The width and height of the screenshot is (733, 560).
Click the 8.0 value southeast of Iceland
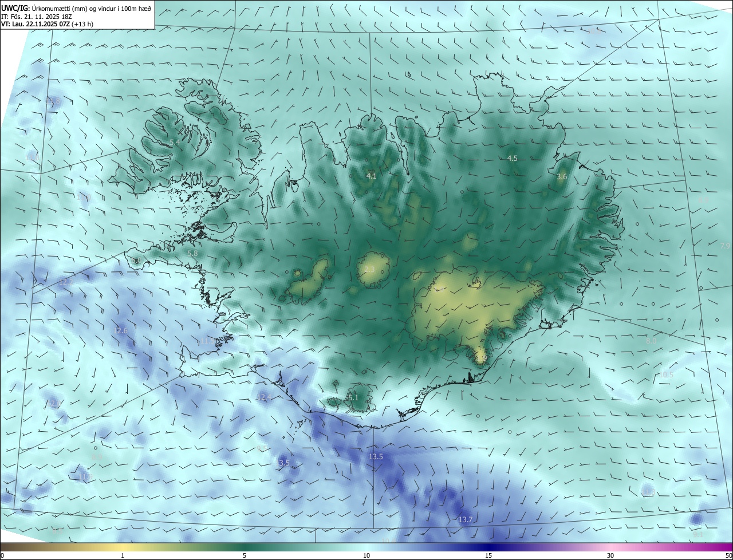[x=651, y=341]
